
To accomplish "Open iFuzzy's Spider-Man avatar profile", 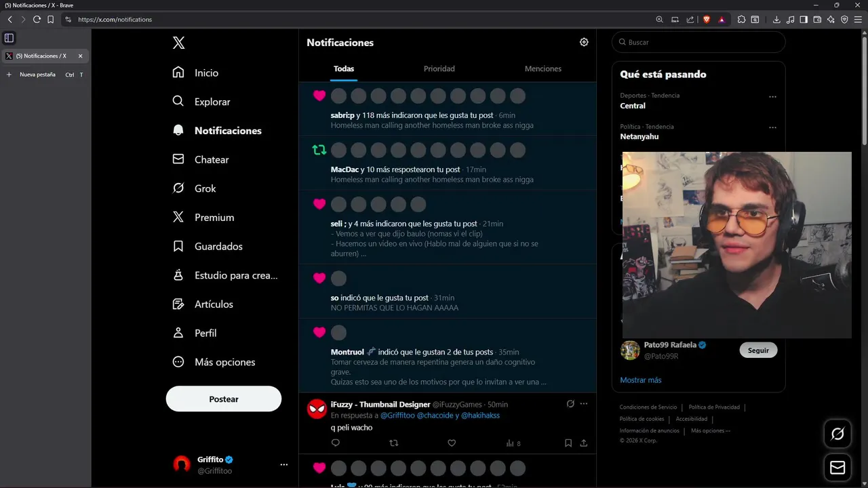I will [317, 409].
